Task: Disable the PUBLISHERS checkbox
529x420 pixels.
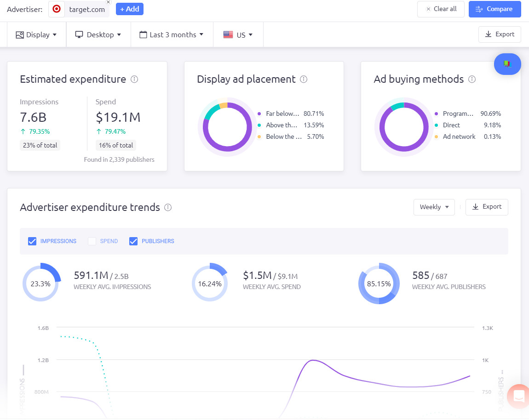Action: 133,241
